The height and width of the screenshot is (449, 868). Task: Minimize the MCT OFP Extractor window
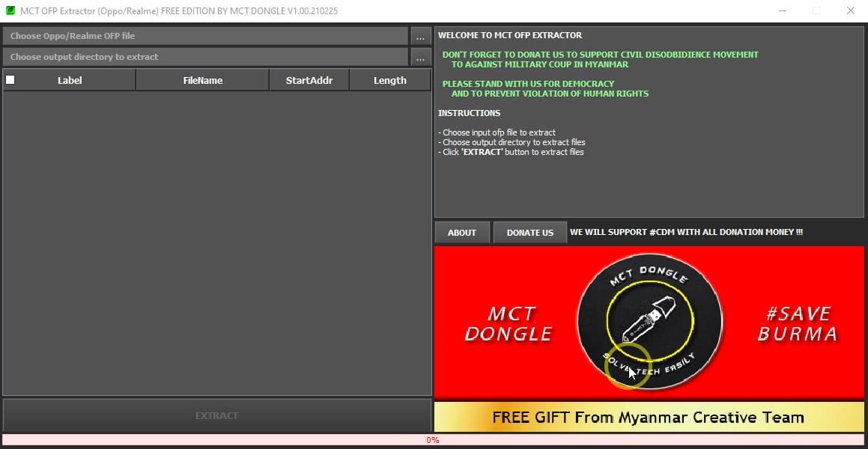[783, 10]
